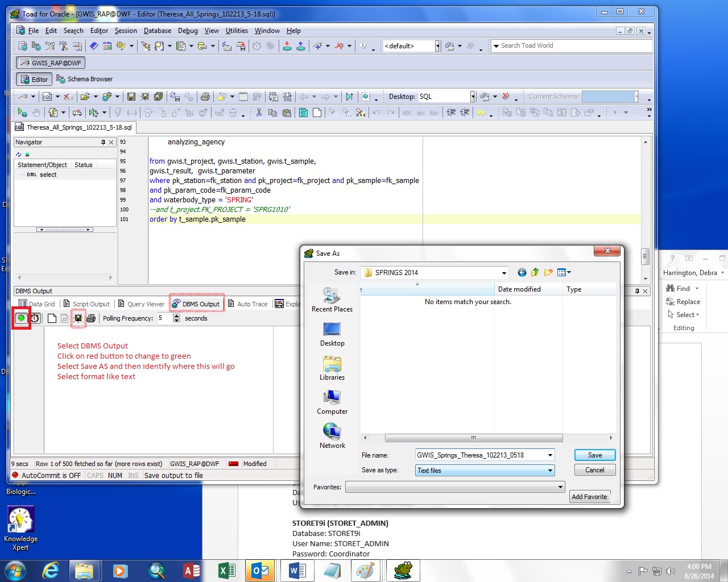Image resolution: width=728 pixels, height=582 pixels.
Task: Open the Save as type Text files dropdown
Action: [550, 471]
